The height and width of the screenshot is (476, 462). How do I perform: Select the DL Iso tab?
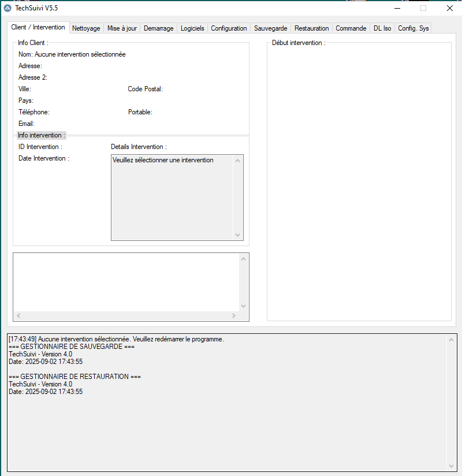(382, 28)
